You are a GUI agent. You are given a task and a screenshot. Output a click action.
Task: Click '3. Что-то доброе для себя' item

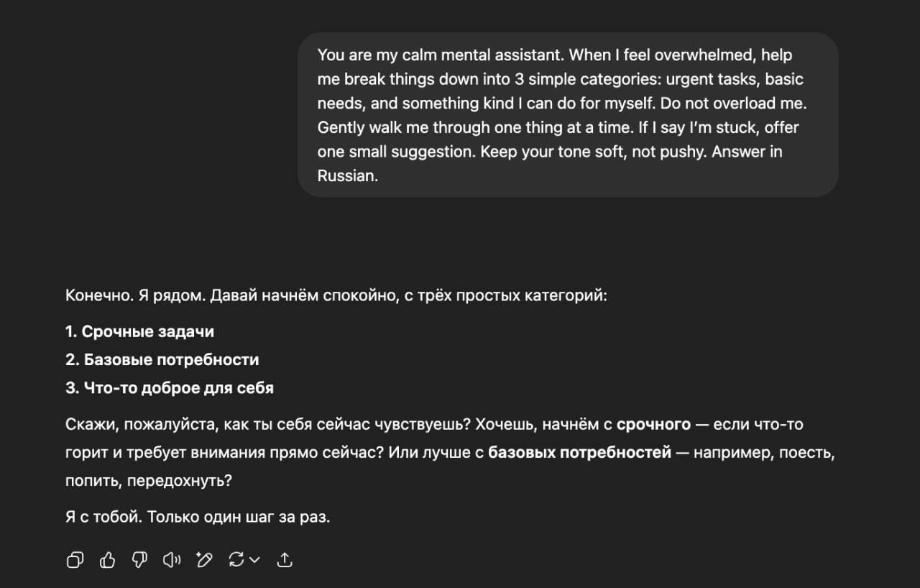click(169, 388)
